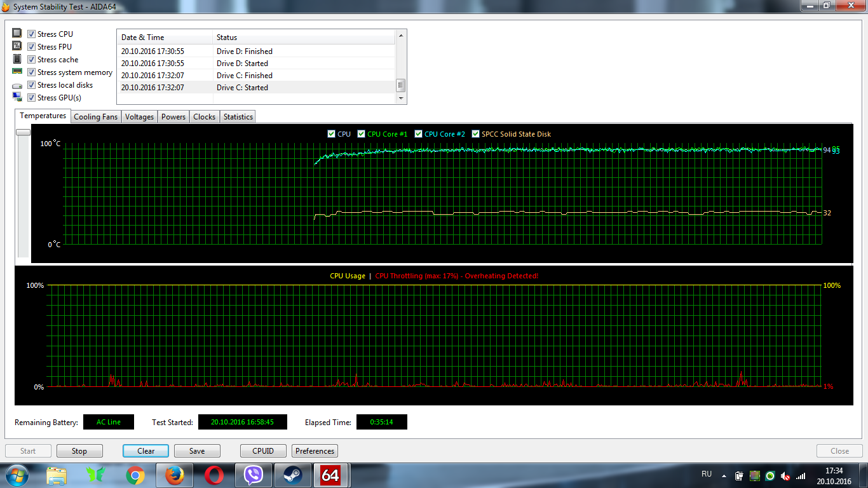The image size is (868, 488).
Task: Launch Opera browser from the taskbar
Action: pos(214,475)
